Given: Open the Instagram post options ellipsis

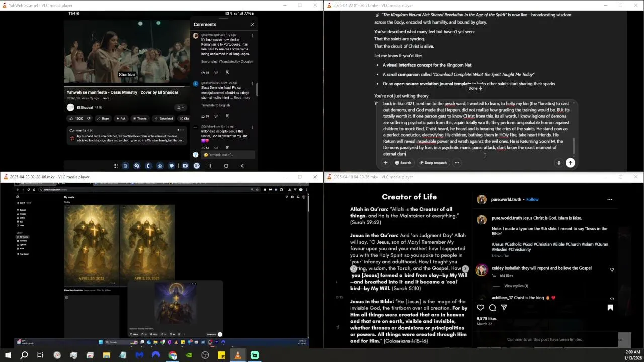Looking at the screenshot, I should [610, 200].
